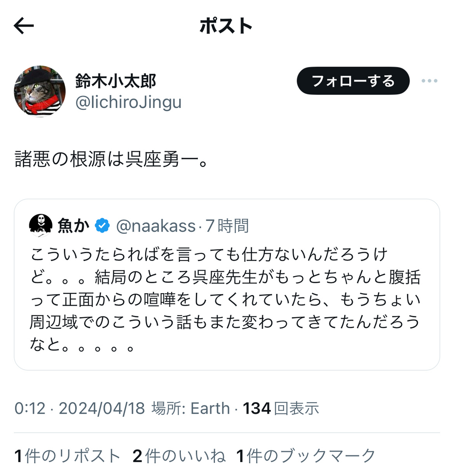
Task: Open the display name 鈴木小太郎
Action: (x=115, y=81)
